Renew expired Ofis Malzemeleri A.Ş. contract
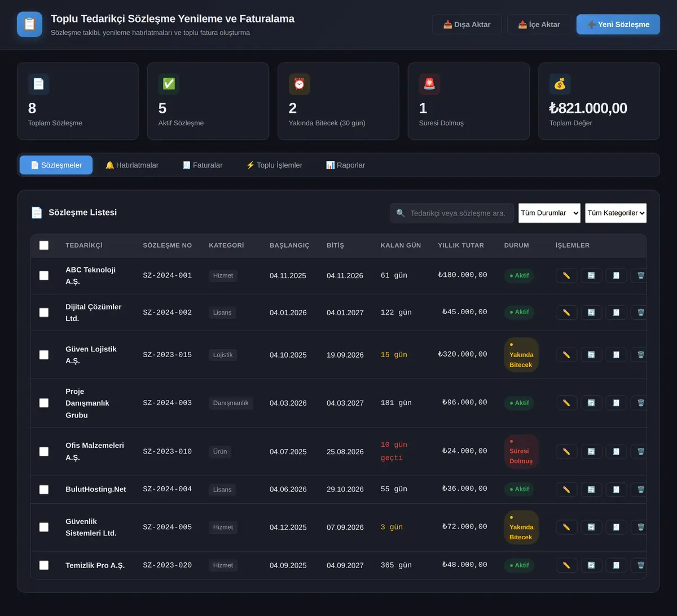This screenshot has height=616, width=677. (591, 451)
